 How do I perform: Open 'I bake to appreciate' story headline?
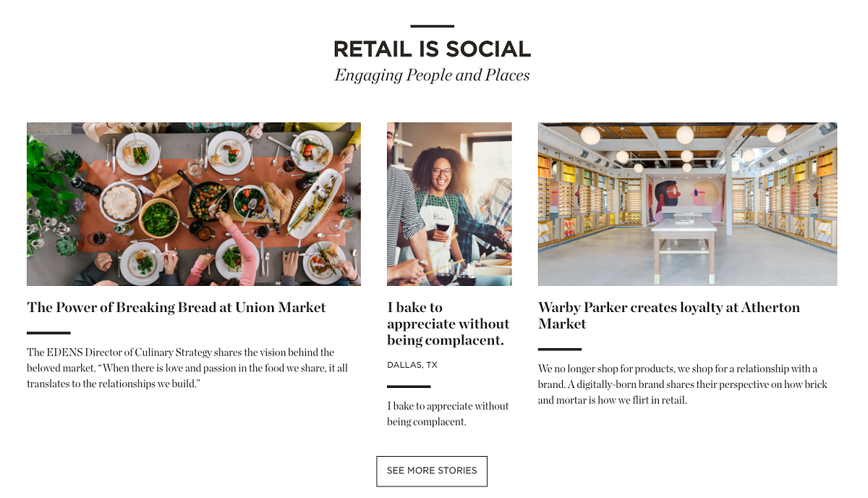(448, 324)
